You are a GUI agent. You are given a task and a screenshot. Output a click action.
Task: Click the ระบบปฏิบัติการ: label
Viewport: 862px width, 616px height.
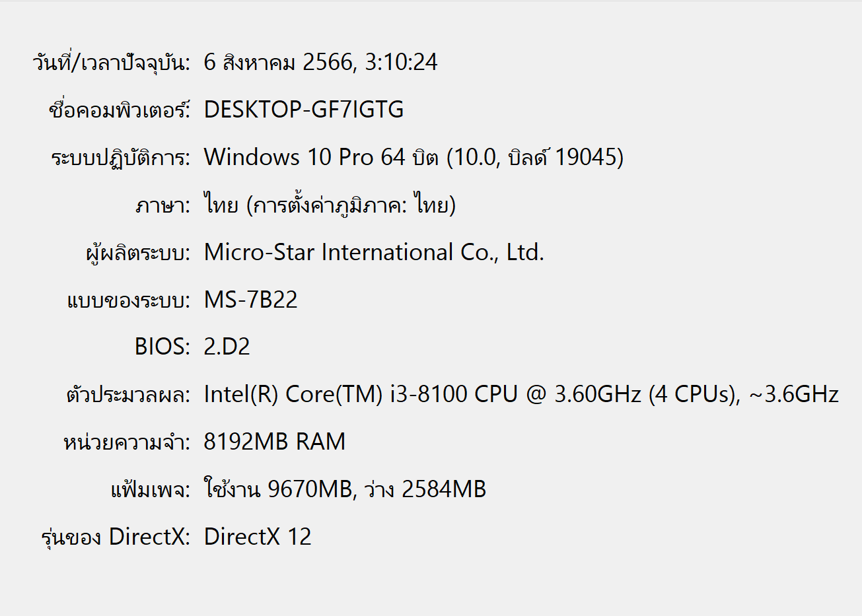click(x=120, y=158)
